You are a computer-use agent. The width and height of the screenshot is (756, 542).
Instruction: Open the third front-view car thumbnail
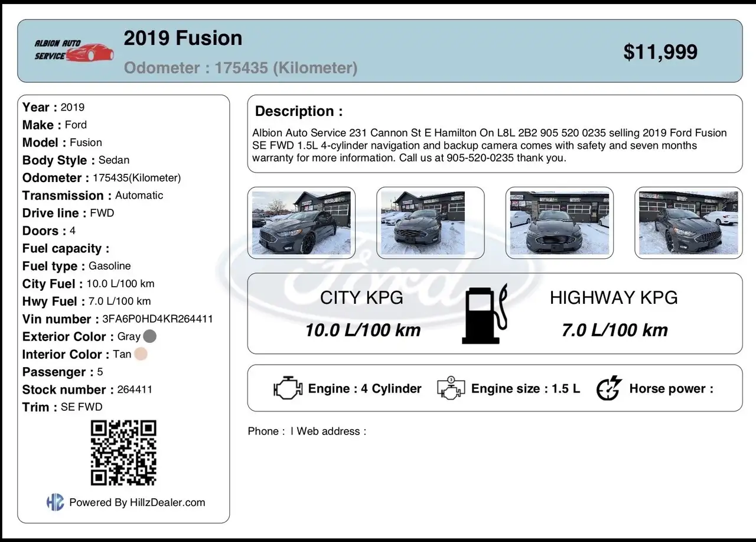pos(559,223)
